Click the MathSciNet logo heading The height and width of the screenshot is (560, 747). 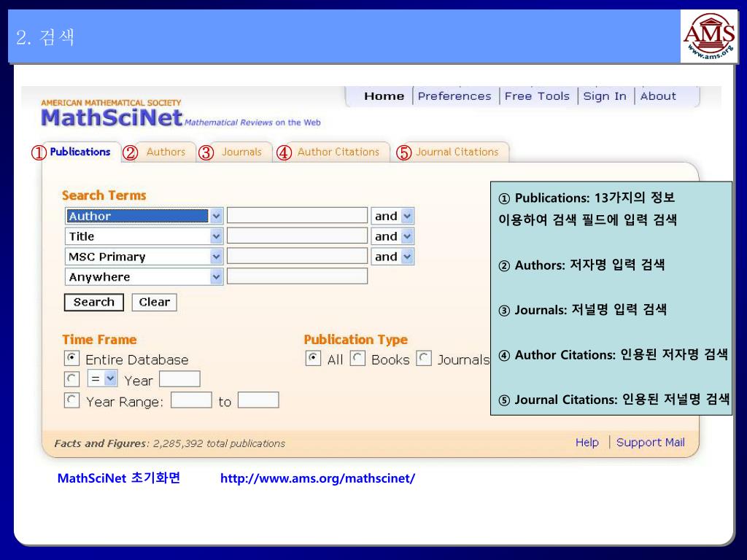click(x=112, y=117)
